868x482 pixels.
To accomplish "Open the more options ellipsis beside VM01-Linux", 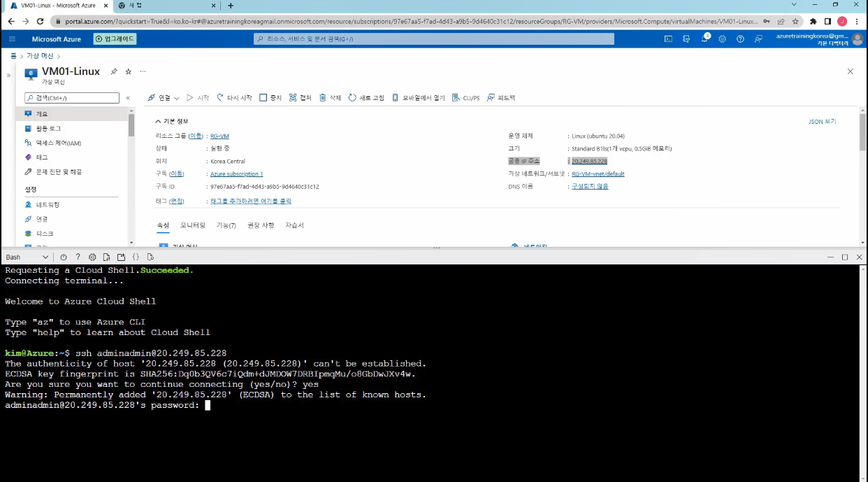I will [x=143, y=71].
